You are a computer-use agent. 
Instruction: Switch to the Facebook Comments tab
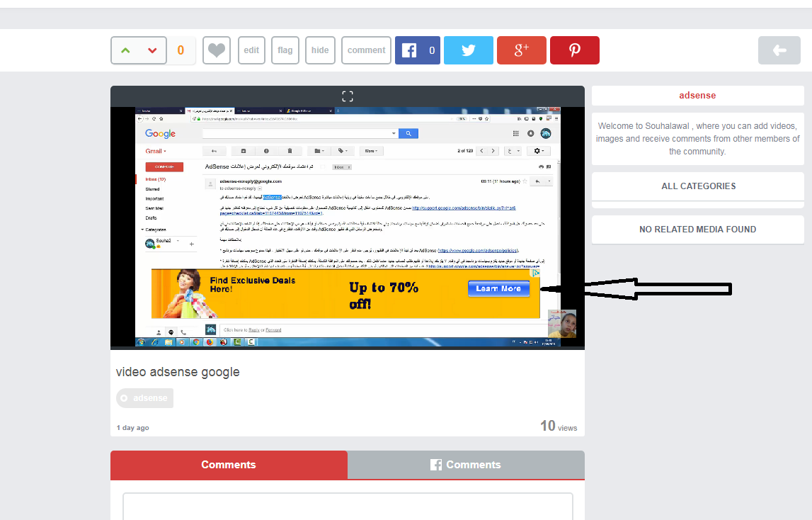pos(466,465)
